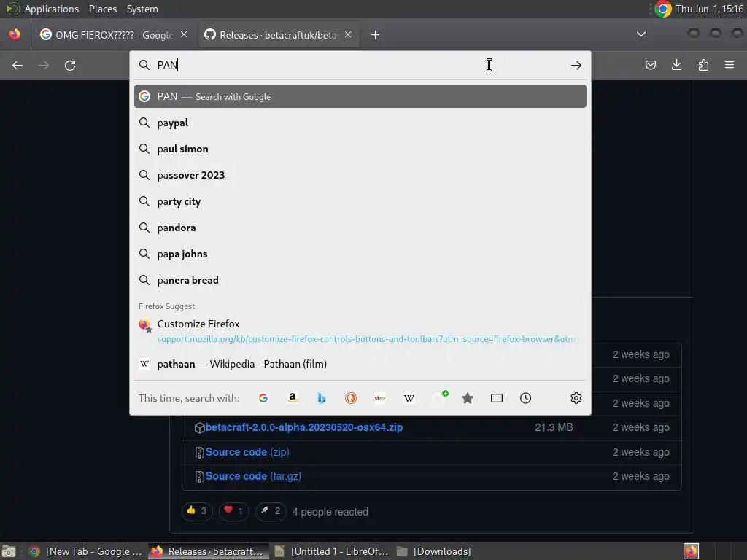Choose the paypal suggestion

[360, 122]
